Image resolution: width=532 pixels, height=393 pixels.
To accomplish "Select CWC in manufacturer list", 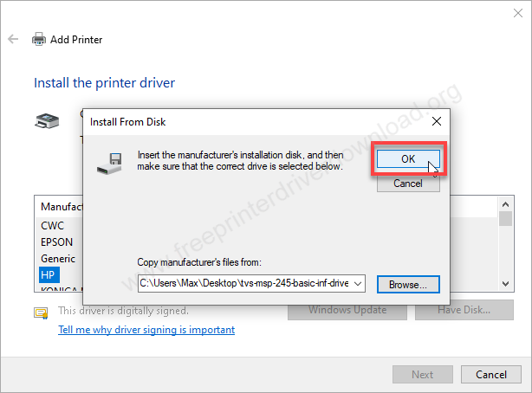I will tap(52, 226).
